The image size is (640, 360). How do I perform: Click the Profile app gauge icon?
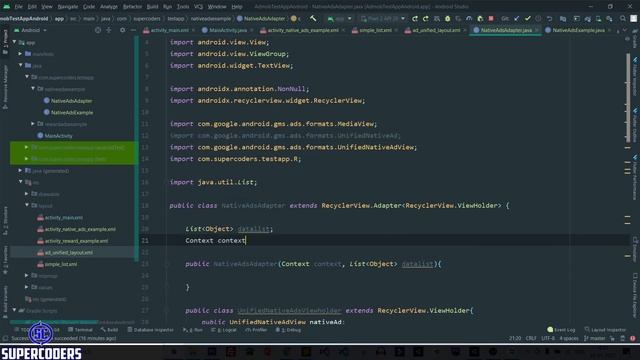(469, 18)
